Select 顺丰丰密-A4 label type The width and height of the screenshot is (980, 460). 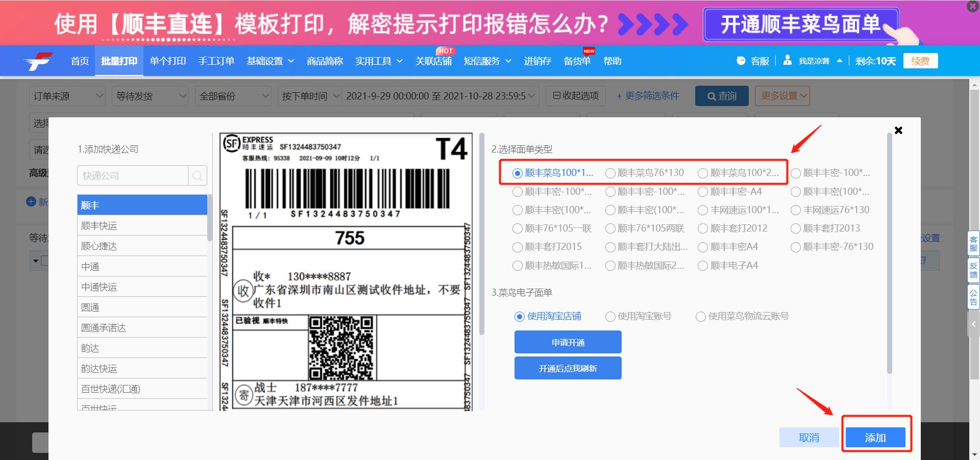730,192
